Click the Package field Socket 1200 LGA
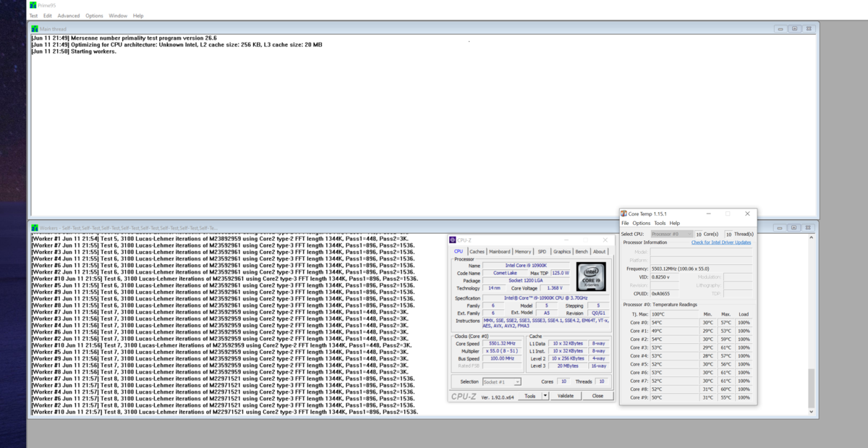 point(526,280)
